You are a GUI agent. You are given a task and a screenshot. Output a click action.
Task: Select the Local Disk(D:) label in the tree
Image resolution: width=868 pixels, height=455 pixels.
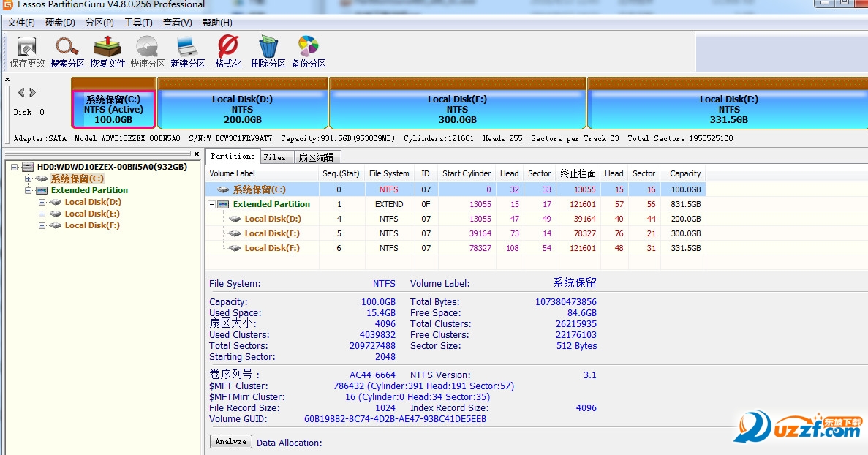93,202
